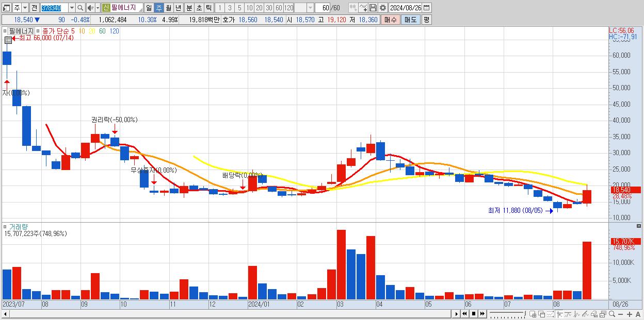Click the stop playback button

(x=473, y=314)
